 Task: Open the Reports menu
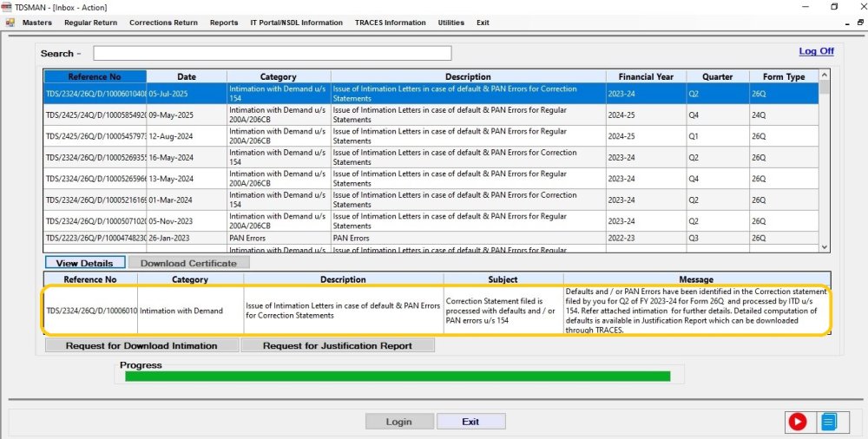coord(224,23)
